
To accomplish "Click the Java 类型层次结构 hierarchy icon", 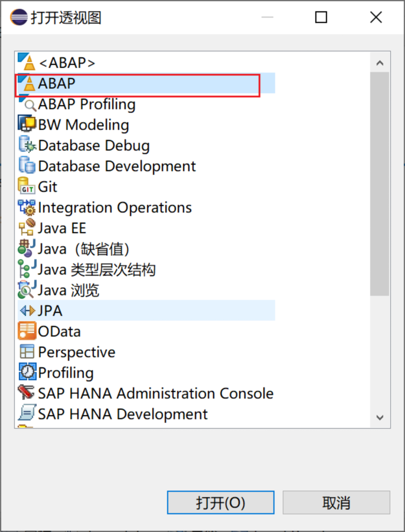I will click(x=27, y=269).
